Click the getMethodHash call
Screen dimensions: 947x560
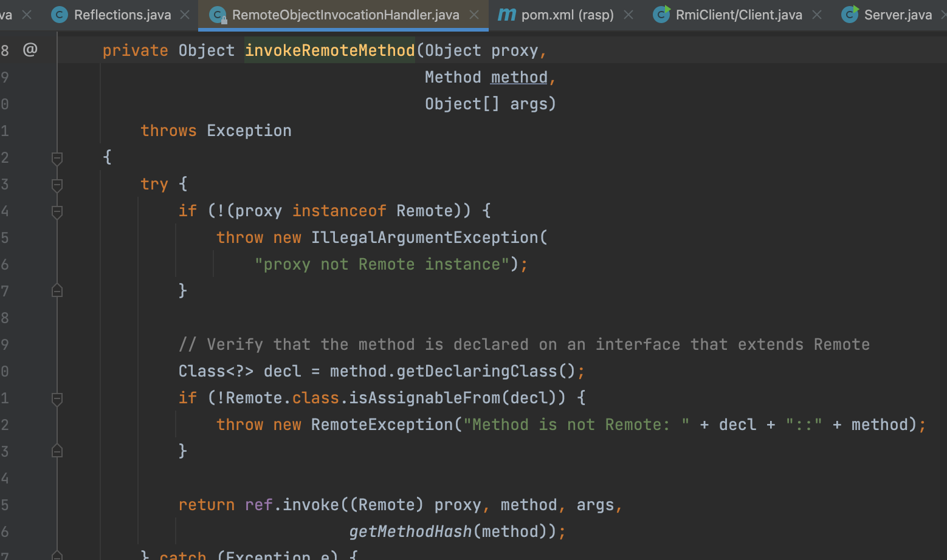[x=410, y=531]
